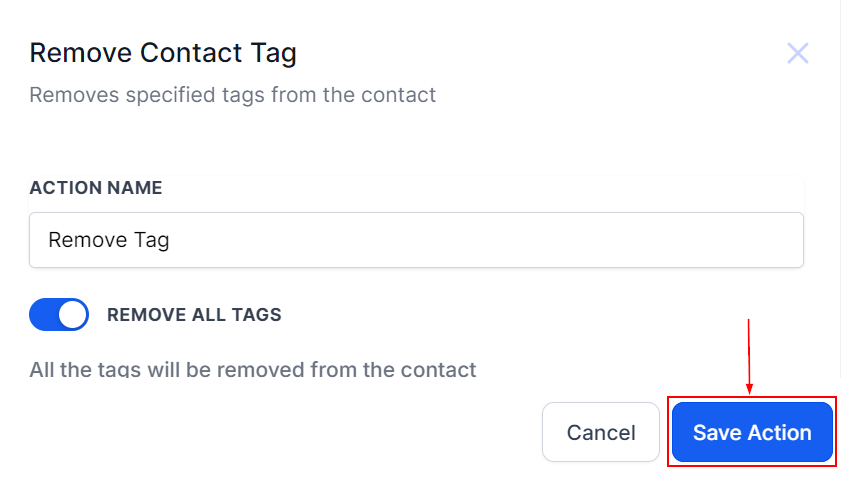
Task: Click the "Remove Contact Tag" heading
Action: (163, 53)
